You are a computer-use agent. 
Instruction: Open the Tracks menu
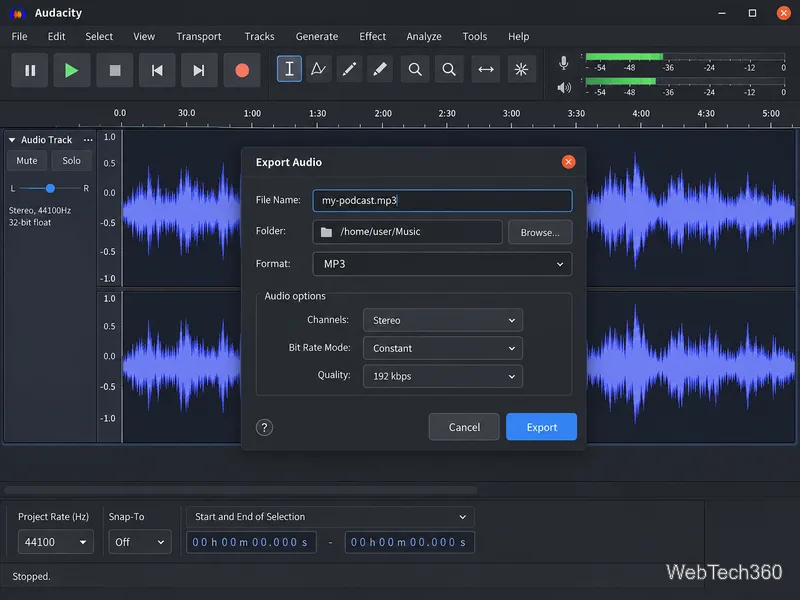click(x=259, y=36)
